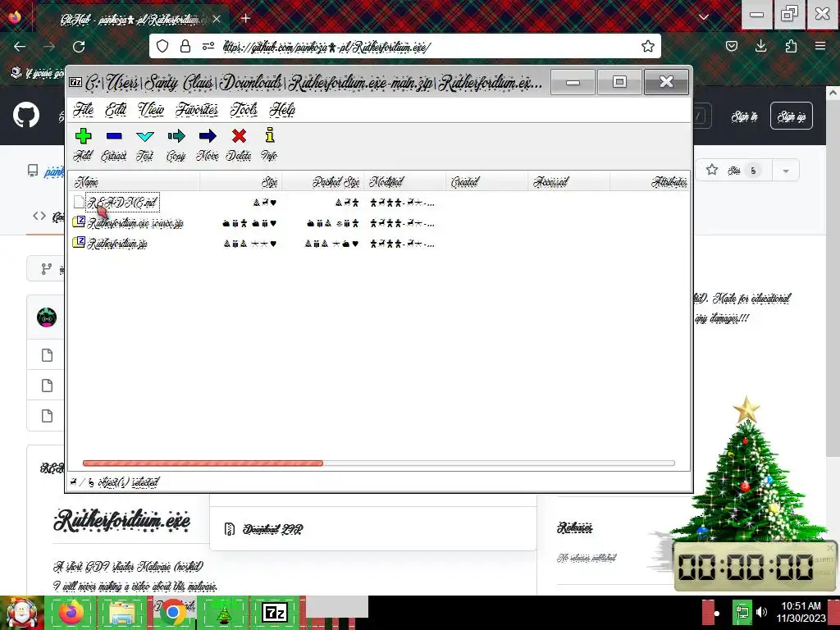Click the Christmas tree taskbar icon

tap(223, 613)
